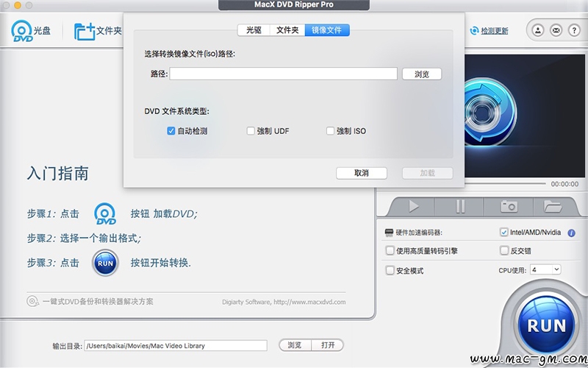Uncheck the 自动检测 checkbox

point(171,131)
